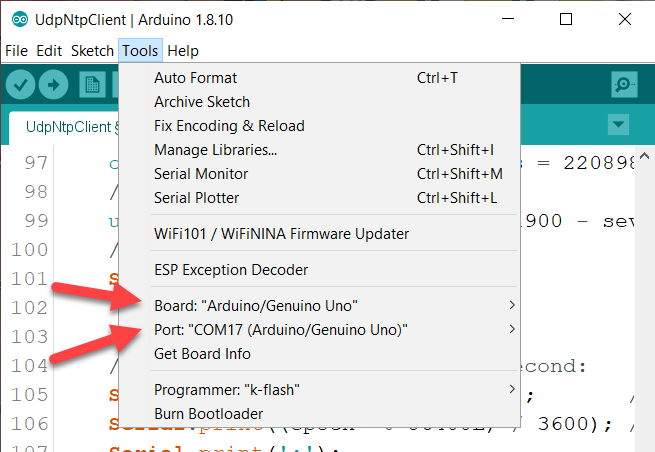Click line number 103
Screen dimensions: 655x452
[x=29, y=337]
